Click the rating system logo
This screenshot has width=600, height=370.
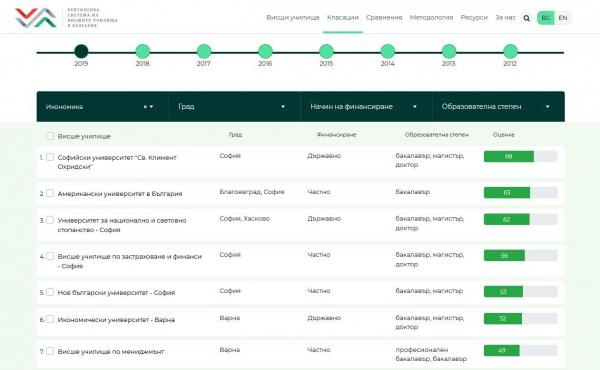click(x=66, y=18)
